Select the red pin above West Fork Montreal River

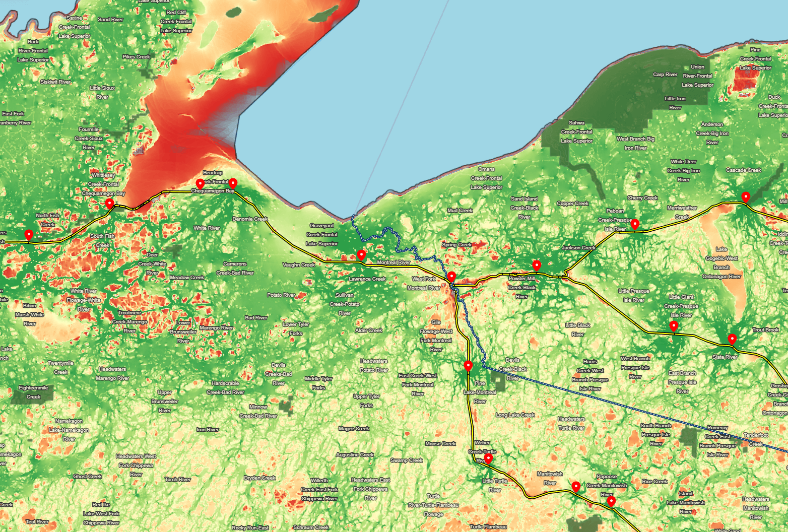452,277
